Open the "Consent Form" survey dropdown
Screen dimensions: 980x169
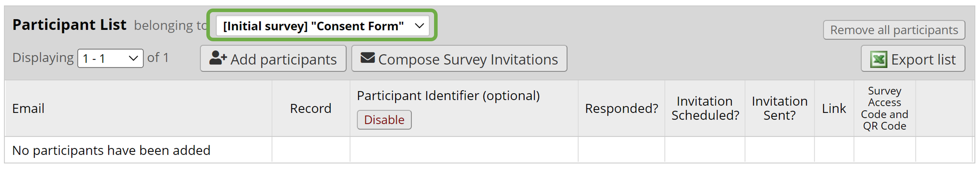tap(323, 26)
